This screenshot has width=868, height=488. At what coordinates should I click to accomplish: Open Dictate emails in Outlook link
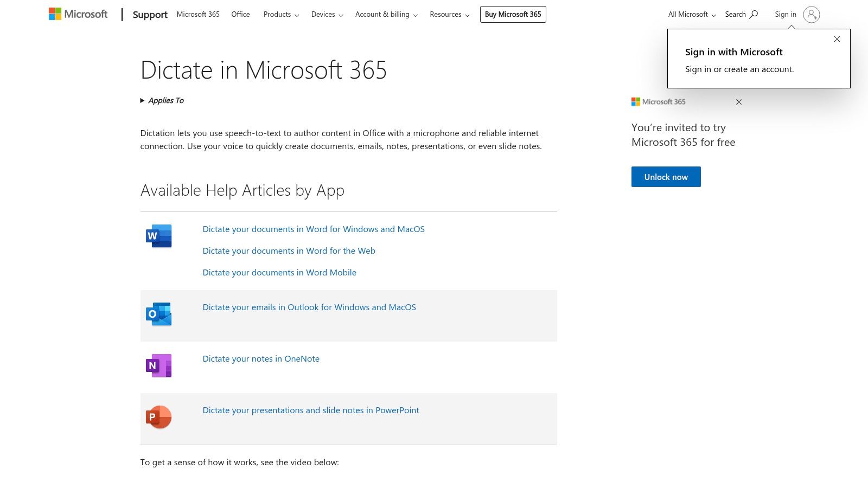pos(309,307)
